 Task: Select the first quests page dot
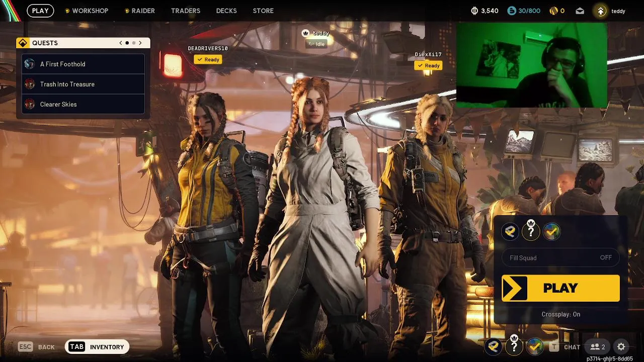coord(127,43)
